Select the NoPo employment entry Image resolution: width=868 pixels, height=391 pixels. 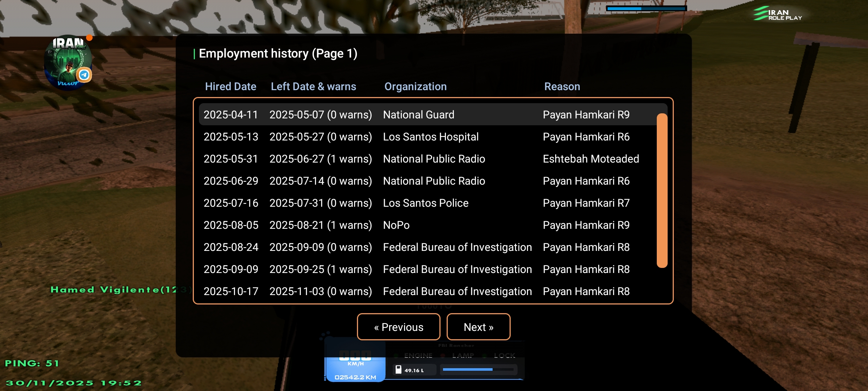(x=396, y=225)
